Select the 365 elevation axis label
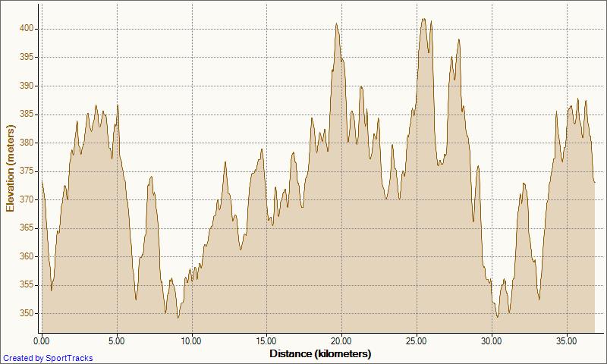607x364 pixels. [x=27, y=228]
